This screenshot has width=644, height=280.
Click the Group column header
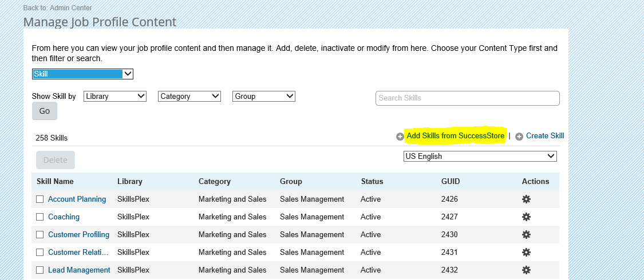coord(291,181)
